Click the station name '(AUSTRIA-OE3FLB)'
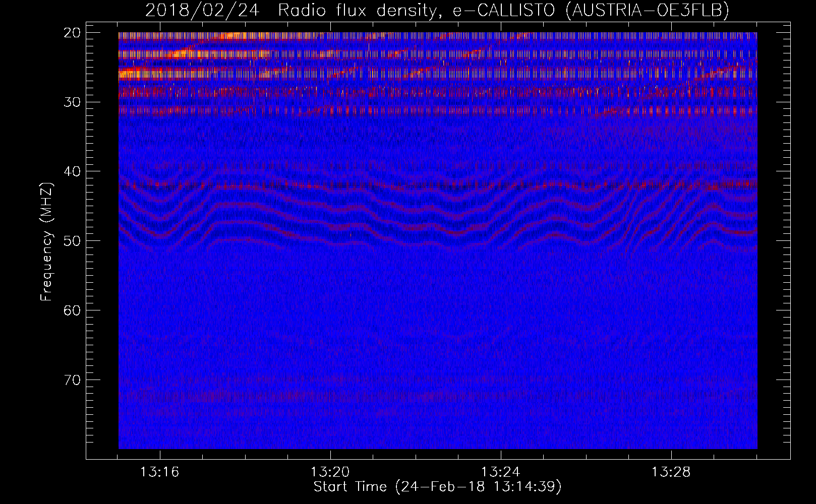This screenshot has height=504, width=816. tap(648, 10)
